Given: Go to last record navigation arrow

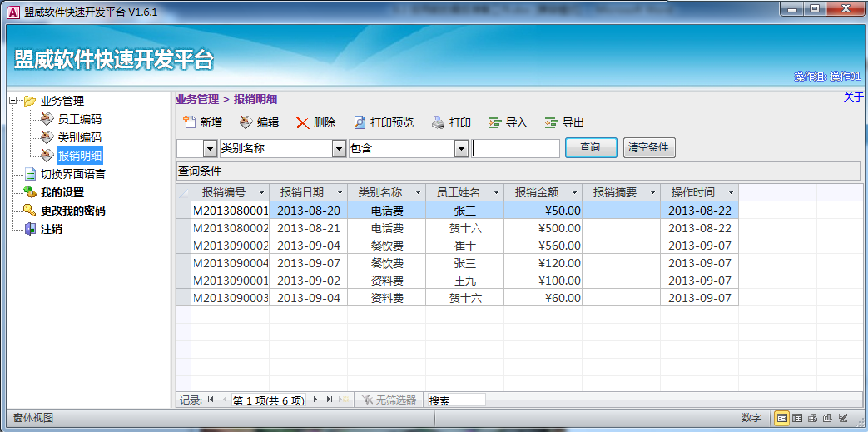Looking at the screenshot, I should tap(330, 400).
